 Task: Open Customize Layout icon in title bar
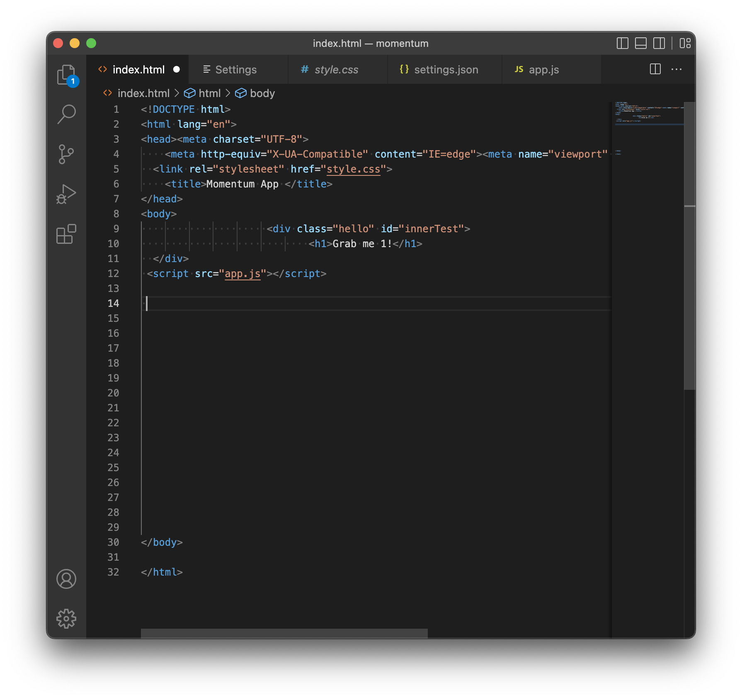(685, 43)
